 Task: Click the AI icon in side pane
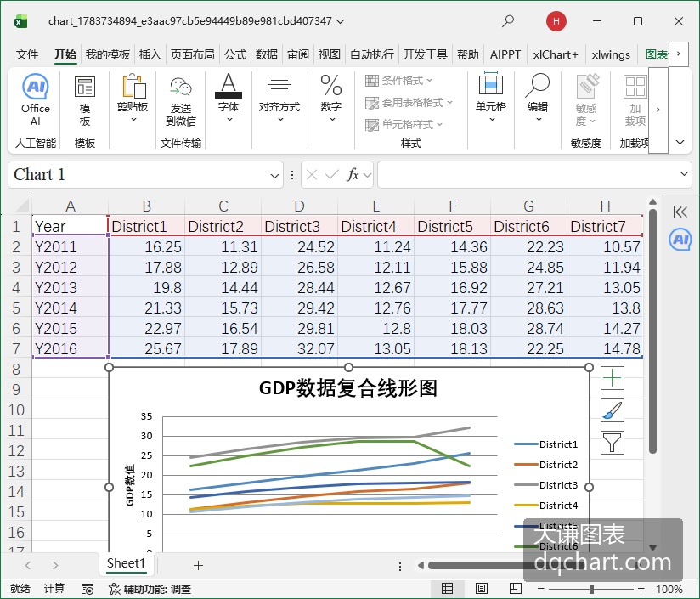point(680,240)
